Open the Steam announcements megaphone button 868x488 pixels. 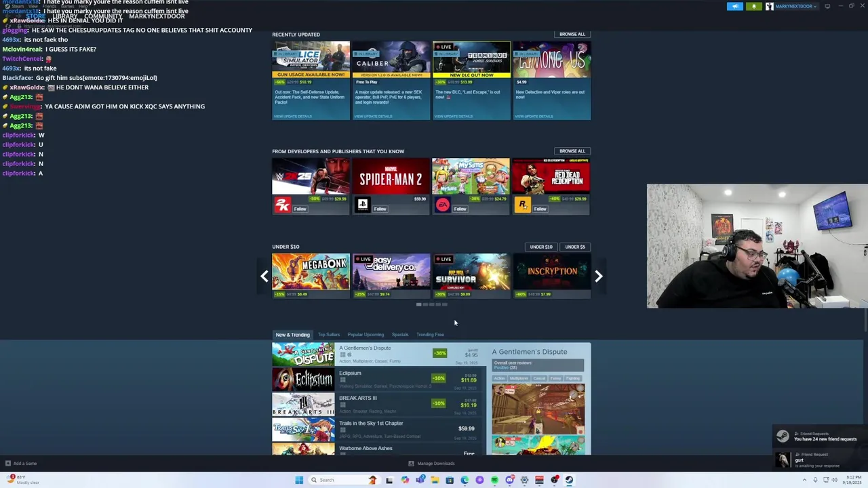point(735,6)
